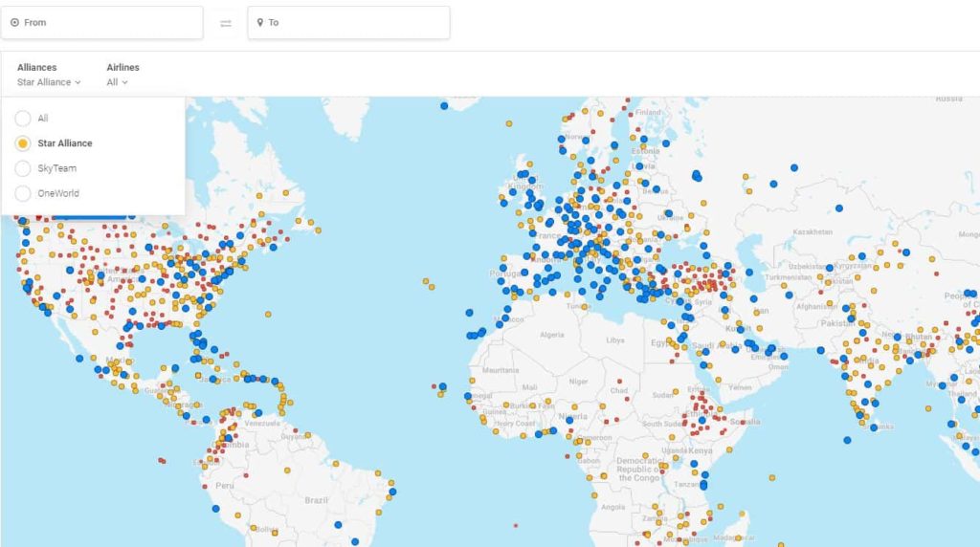Click the target icon in From field
The height and width of the screenshot is (547, 980).
[14, 23]
